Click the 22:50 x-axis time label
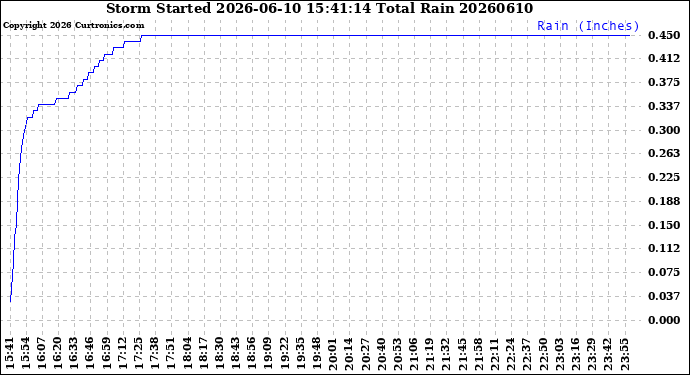 pyautogui.click(x=543, y=353)
